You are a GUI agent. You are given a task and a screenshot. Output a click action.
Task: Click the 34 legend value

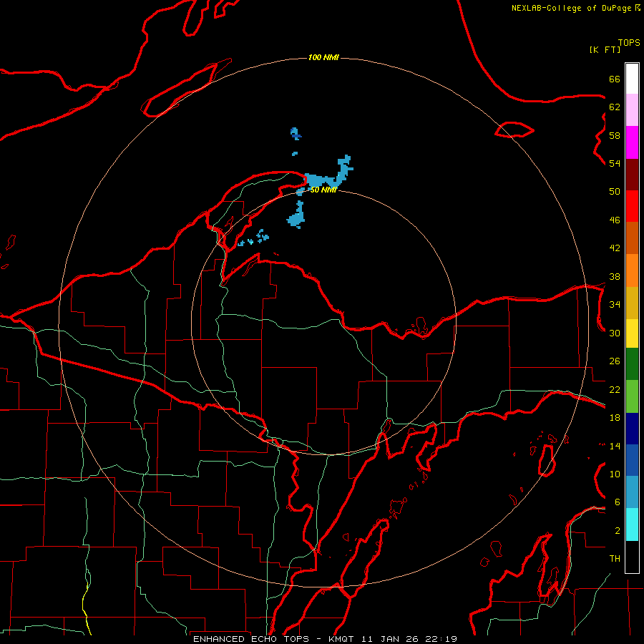coord(615,304)
